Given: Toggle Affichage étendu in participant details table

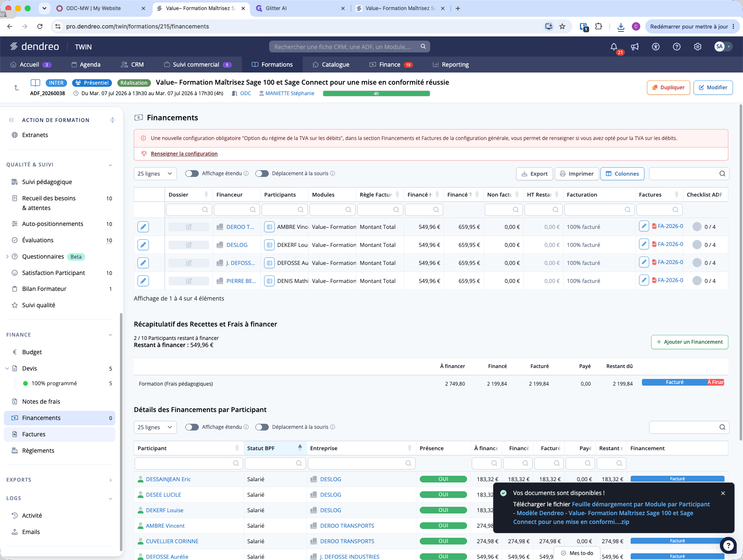Looking at the screenshot, I should pos(192,427).
